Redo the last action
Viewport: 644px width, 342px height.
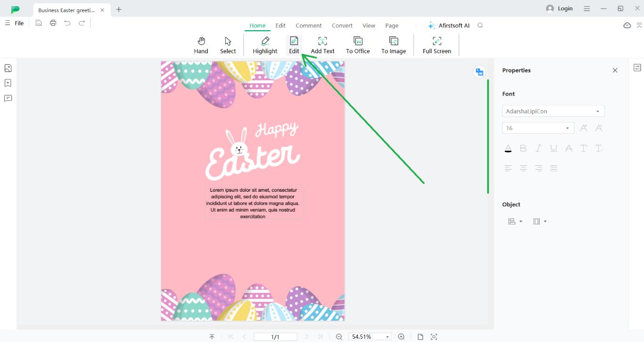(82, 23)
